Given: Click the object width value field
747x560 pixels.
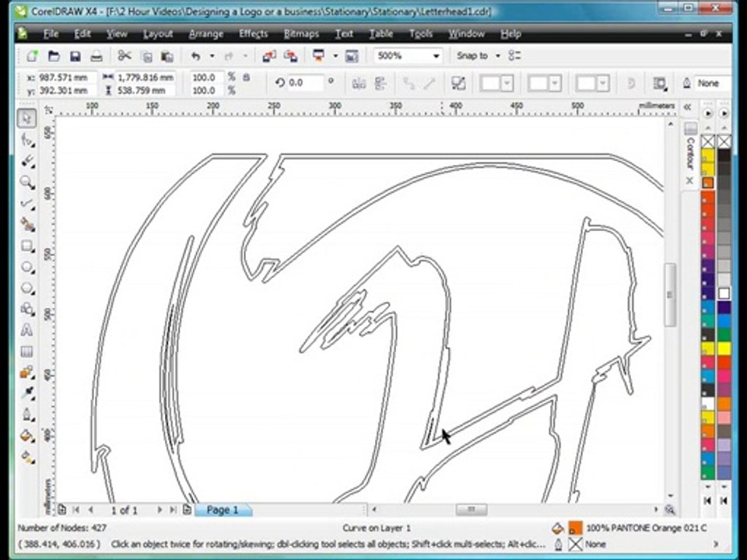Looking at the screenshot, I should (146, 77).
